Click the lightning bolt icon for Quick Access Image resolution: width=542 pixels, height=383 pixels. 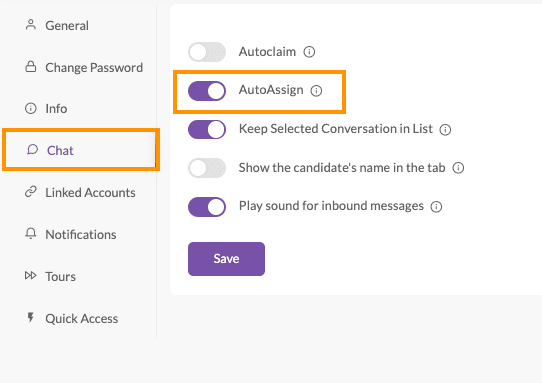[x=31, y=317]
